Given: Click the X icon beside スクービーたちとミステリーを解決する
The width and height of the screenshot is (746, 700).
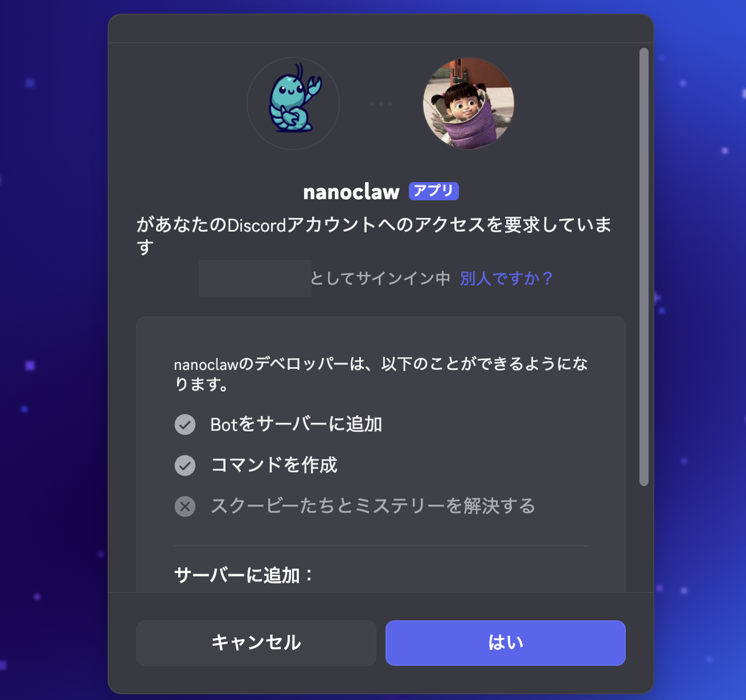Looking at the screenshot, I should pyautogui.click(x=185, y=506).
